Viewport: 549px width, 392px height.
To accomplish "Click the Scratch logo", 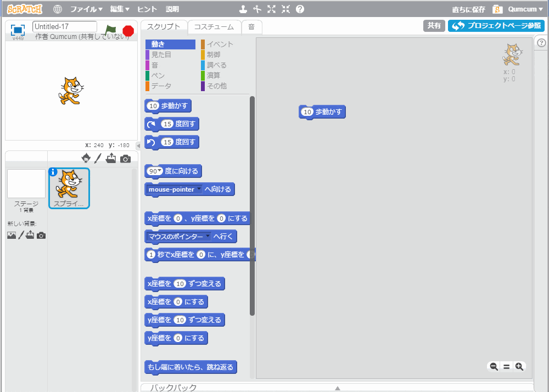I will coord(25,9).
